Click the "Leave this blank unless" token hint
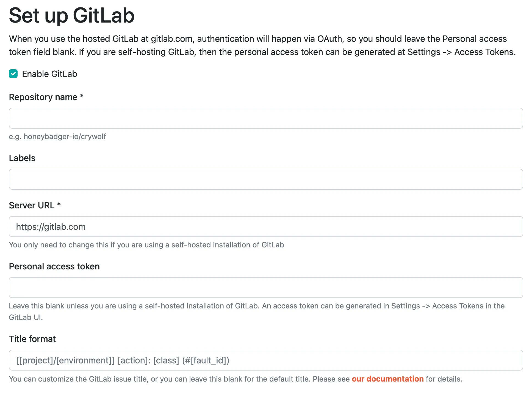The image size is (532, 403). (257, 306)
